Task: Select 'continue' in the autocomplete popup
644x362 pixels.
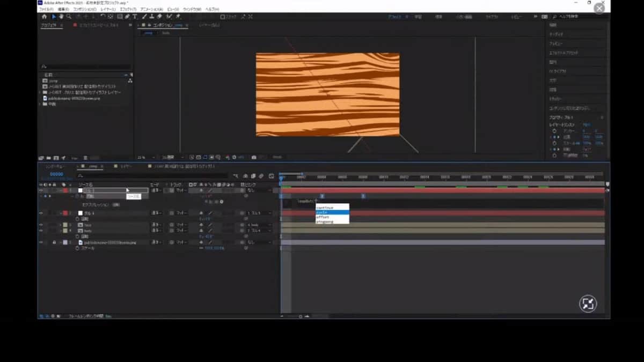Action: click(325, 207)
